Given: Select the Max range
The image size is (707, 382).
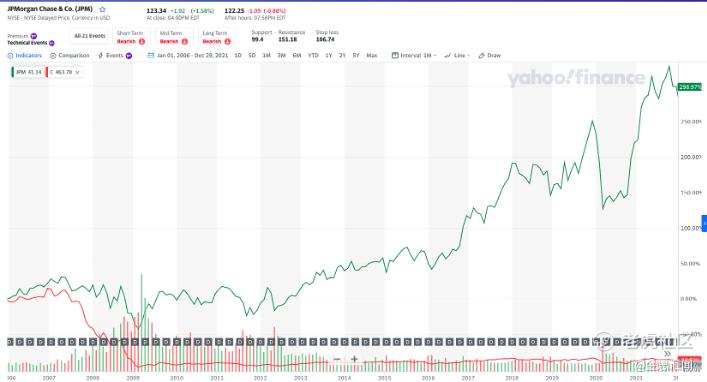Looking at the screenshot, I should (x=372, y=55).
